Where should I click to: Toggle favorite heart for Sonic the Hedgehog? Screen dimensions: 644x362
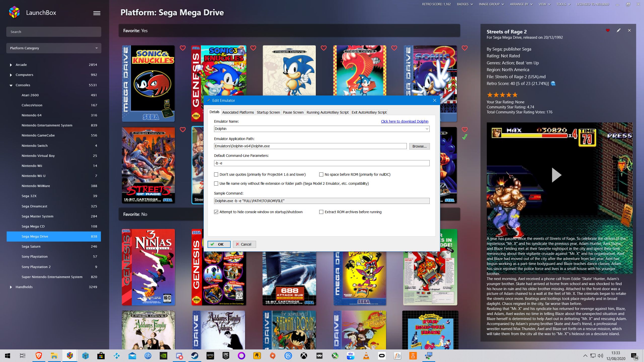(324, 48)
